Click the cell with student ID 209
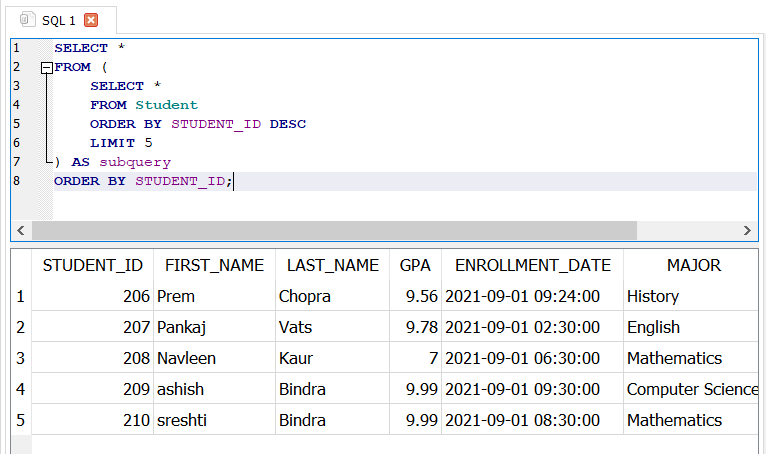Image resolution: width=767 pixels, height=454 pixels. pyautogui.click(x=92, y=389)
